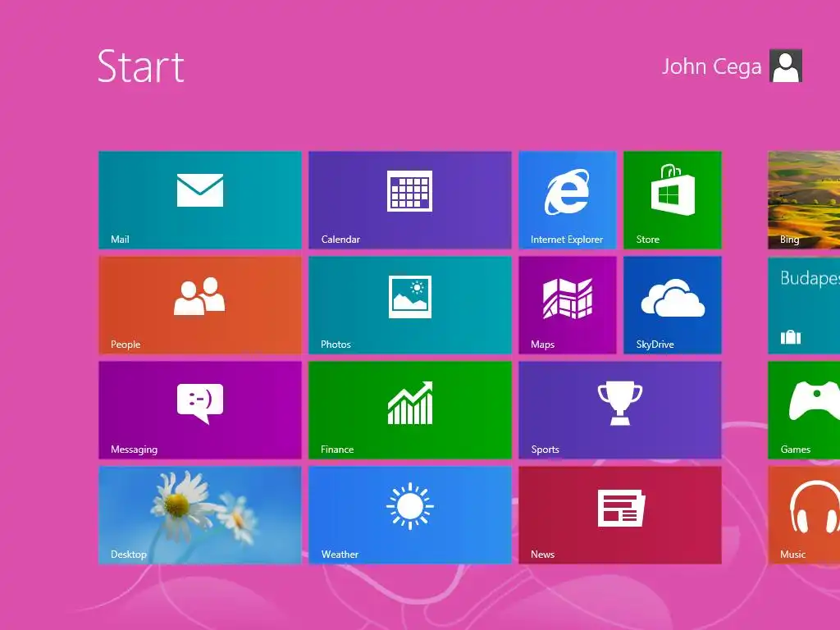Open the Messaging tile
This screenshot has width=840, height=630.
point(200,410)
